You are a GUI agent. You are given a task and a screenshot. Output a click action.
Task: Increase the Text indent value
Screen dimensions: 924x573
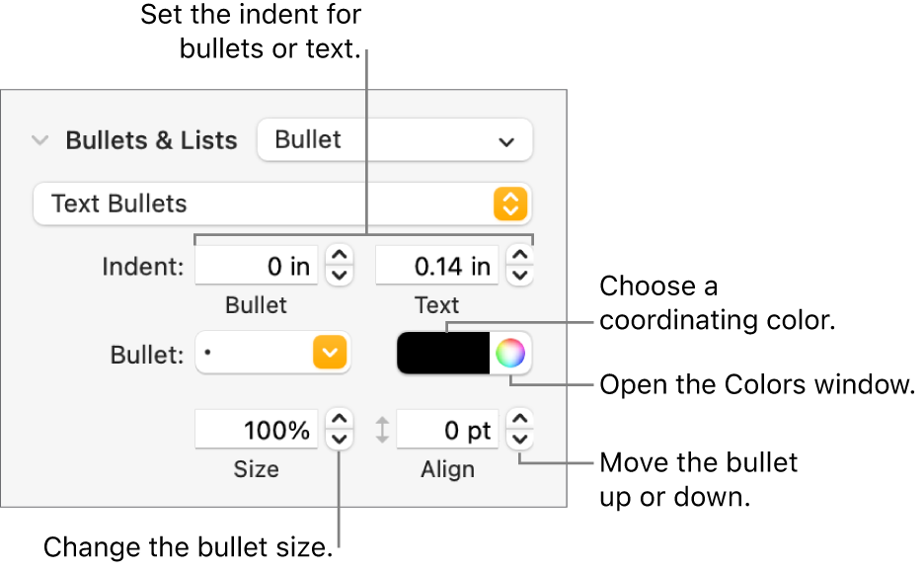pos(520,257)
